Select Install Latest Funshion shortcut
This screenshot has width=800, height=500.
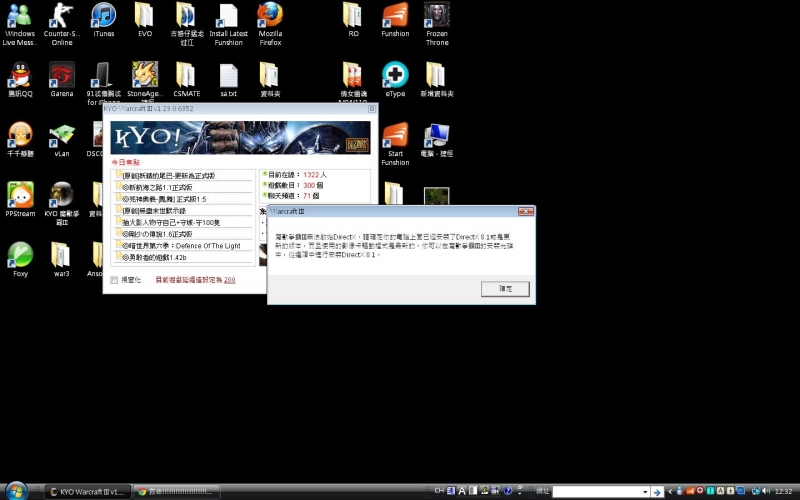[x=229, y=23]
